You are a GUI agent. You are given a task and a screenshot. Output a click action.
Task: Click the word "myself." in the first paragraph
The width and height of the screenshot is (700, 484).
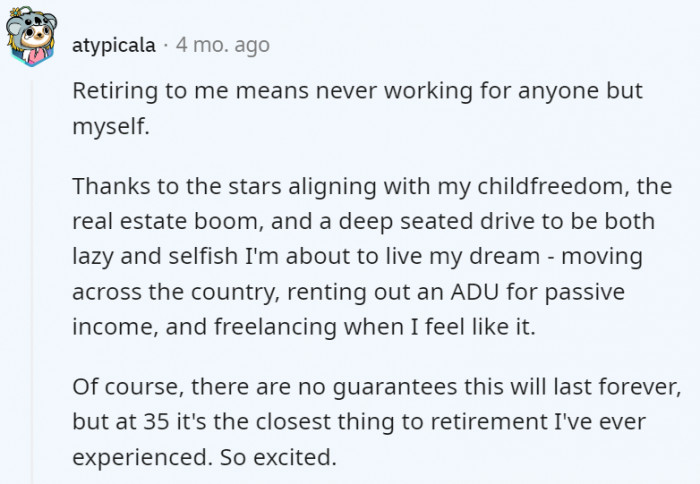coord(111,127)
